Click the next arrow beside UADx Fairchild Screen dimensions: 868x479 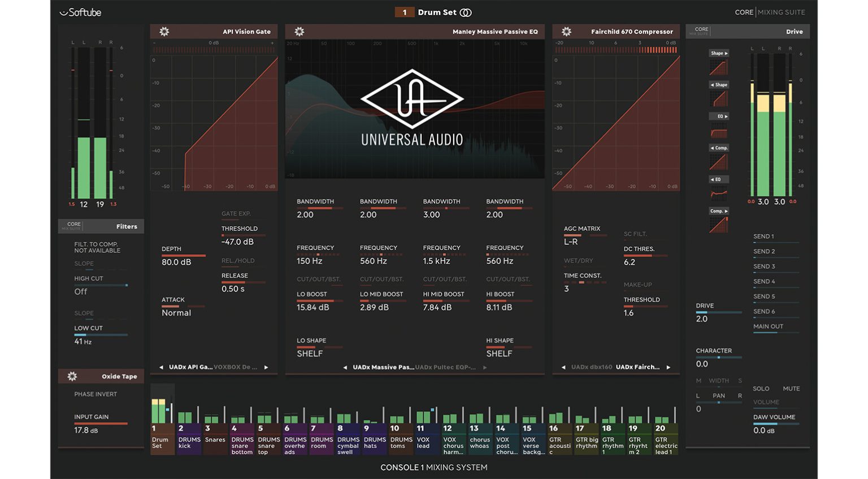668,367
